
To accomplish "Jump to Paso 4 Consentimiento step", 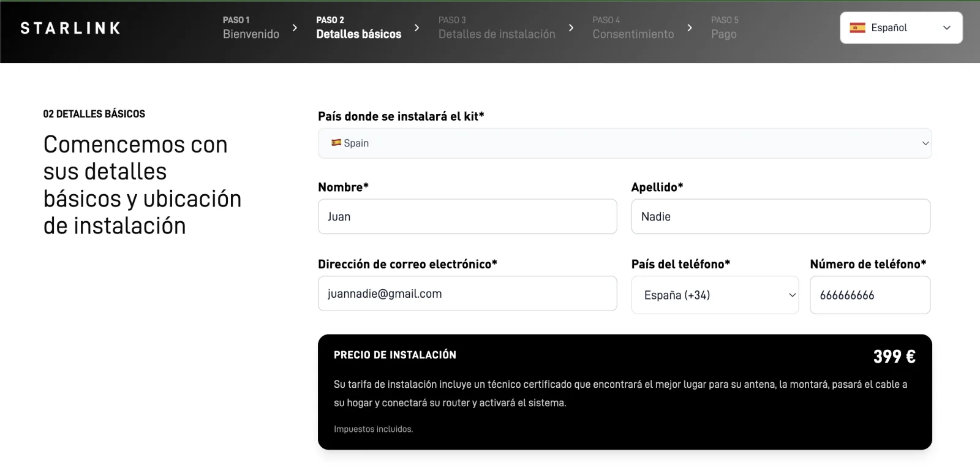I will 633,28.
